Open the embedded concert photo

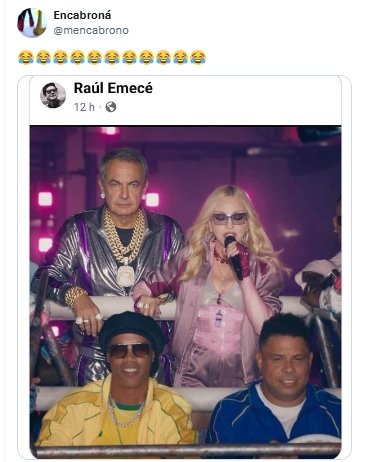[185, 292]
